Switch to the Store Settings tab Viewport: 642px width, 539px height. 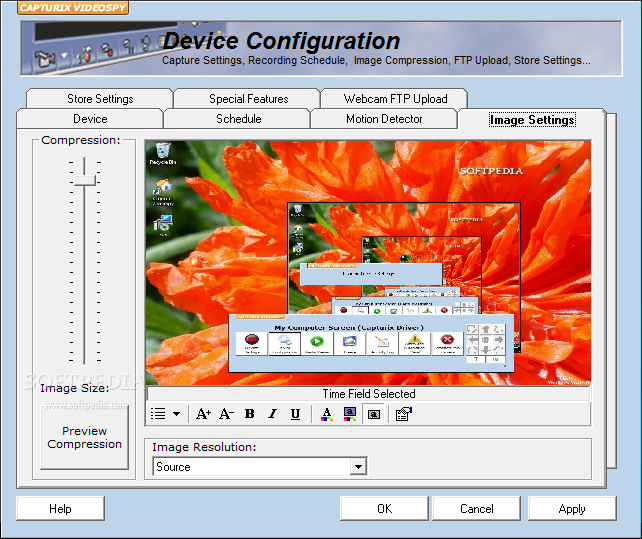(100, 99)
